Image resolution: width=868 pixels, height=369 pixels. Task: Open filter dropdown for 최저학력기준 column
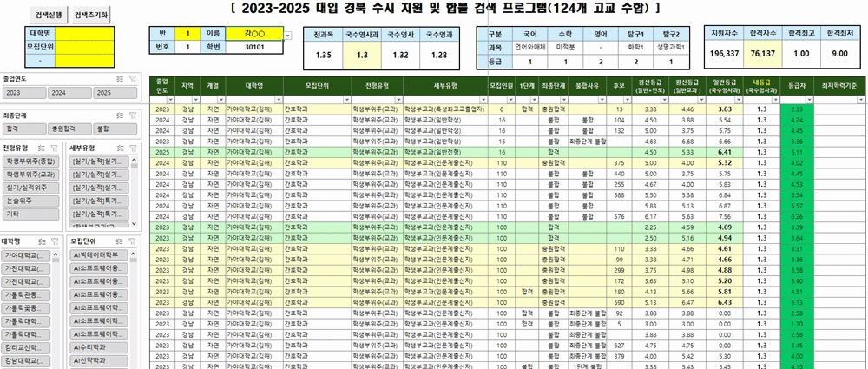pos(863,100)
